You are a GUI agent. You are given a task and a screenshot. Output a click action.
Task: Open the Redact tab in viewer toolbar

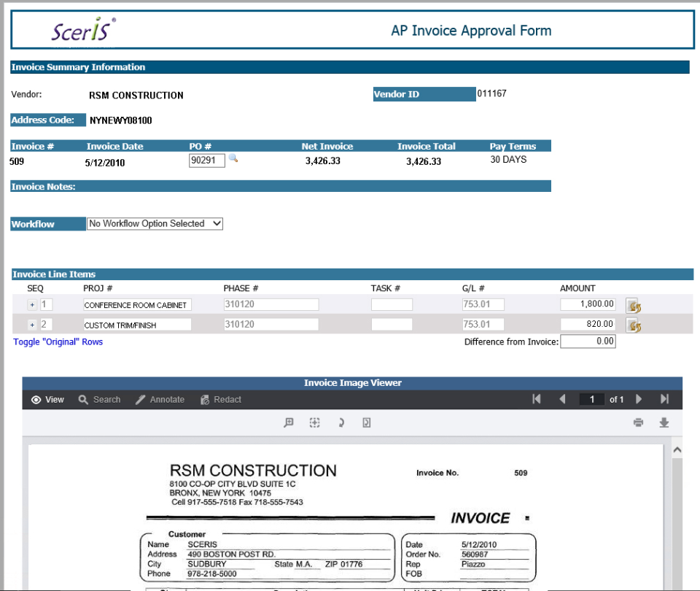coord(221,400)
